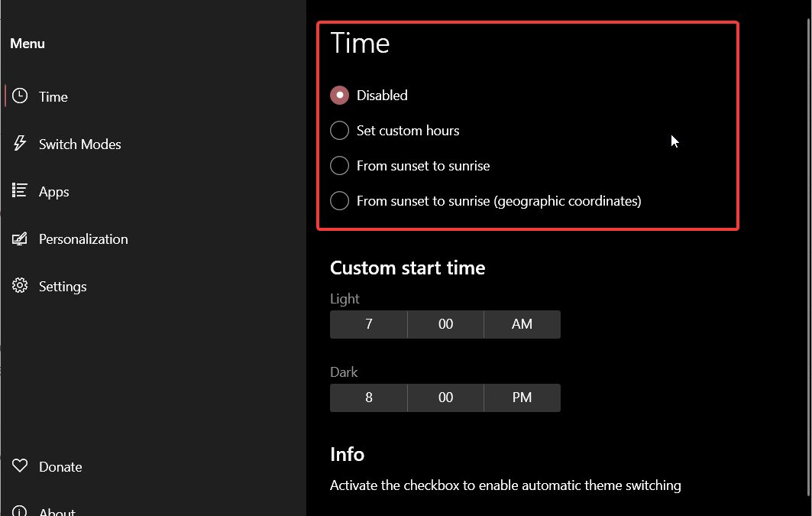Select the Disabled radio button
The width and height of the screenshot is (812, 516).
pos(339,95)
